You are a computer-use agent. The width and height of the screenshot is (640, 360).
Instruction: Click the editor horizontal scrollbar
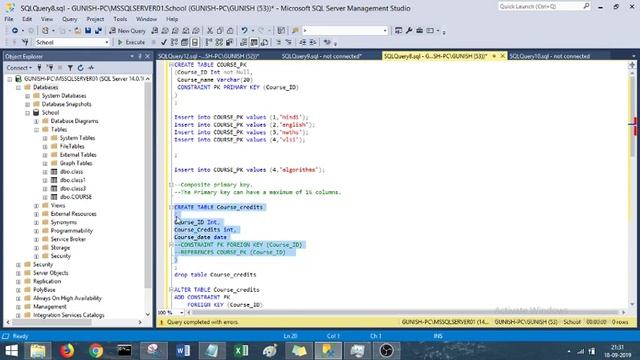pos(406,312)
